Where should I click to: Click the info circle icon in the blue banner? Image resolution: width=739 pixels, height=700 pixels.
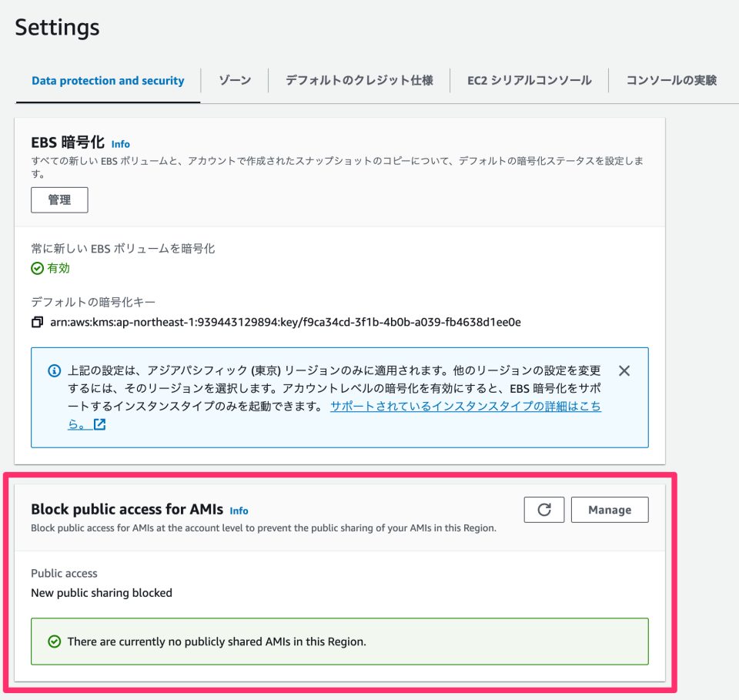click(x=53, y=370)
